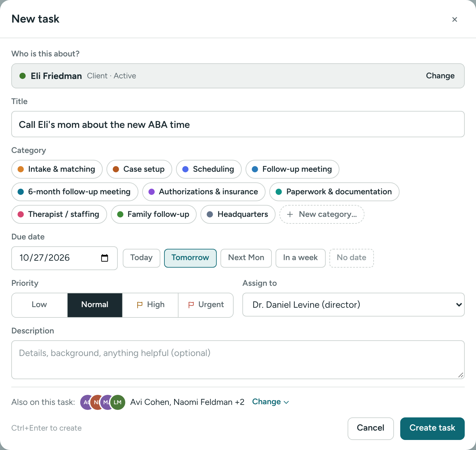The height and width of the screenshot is (450, 476).
Task: Set priority to Urgent
Action: [206, 305]
